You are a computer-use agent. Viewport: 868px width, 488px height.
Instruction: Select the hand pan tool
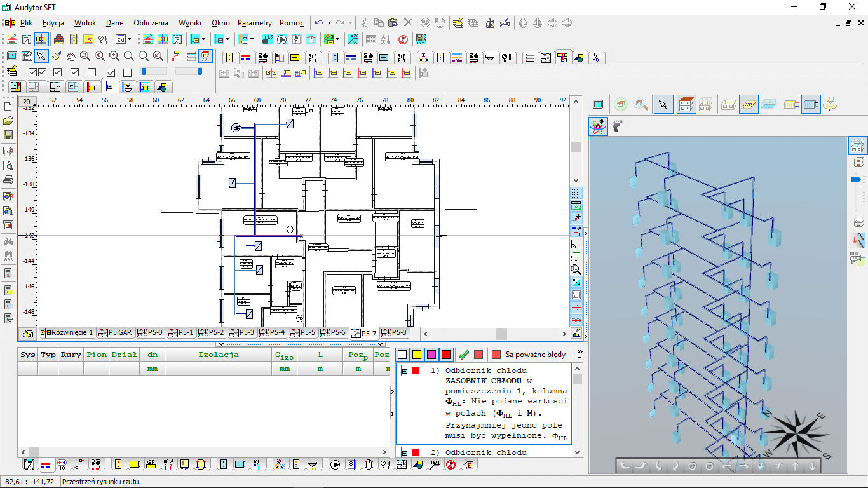point(71,57)
